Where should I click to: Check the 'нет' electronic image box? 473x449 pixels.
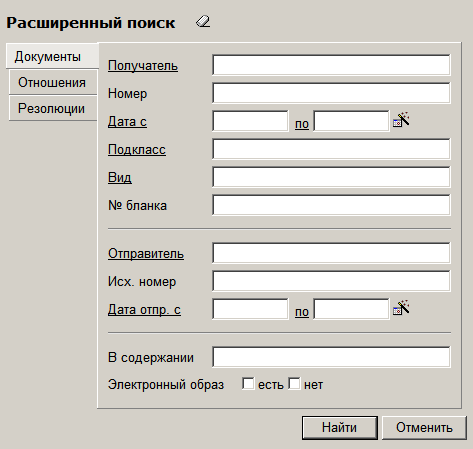pyautogui.click(x=294, y=383)
